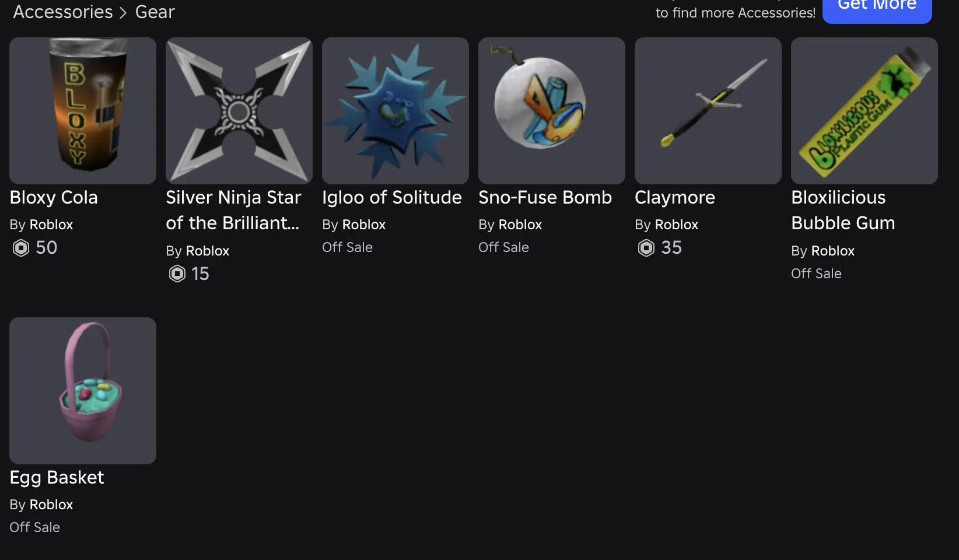The image size is (959, 560).
Task: Open the Igloo of Solitude snowflake image
Action: tap(395, 111)
